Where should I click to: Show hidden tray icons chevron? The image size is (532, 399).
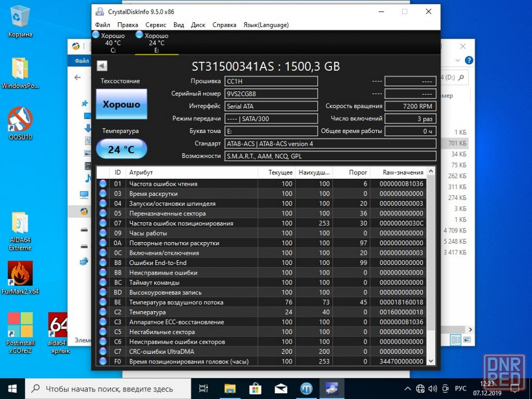click(x=408, y=389)
